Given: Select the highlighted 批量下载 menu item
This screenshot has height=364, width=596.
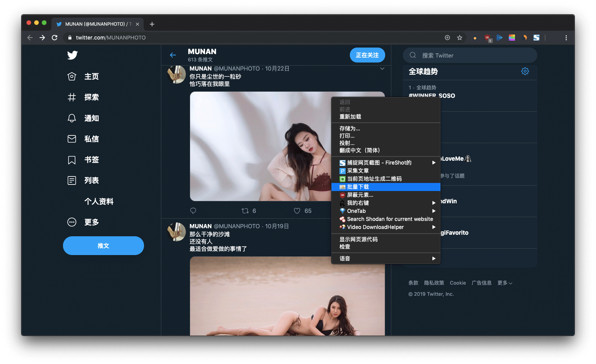Looking at the screenshot, I should point(386,187).
